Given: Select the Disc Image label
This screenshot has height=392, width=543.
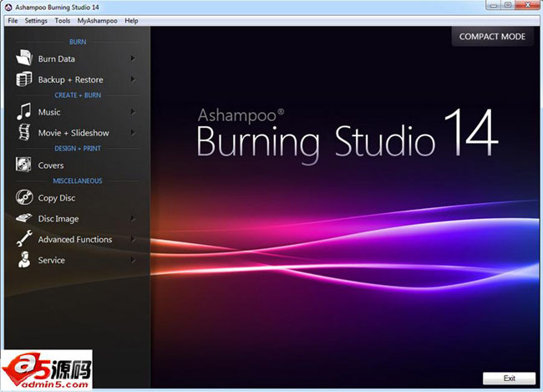Looking at the screenshot, I should point(58,219).
